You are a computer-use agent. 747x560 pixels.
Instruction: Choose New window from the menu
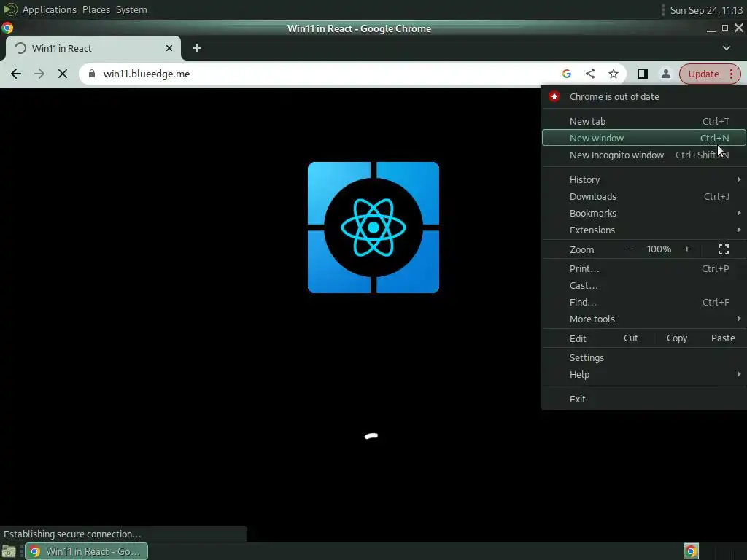click(x=644, y=138)
